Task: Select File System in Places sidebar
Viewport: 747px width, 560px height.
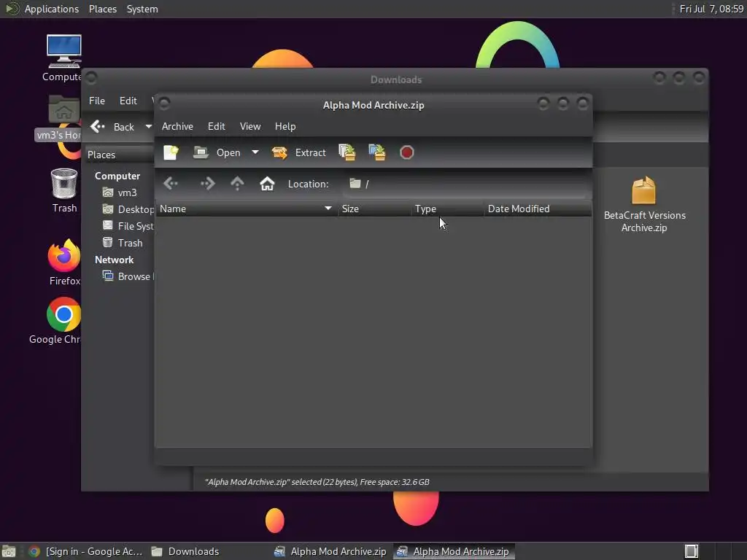Action: 128,226
